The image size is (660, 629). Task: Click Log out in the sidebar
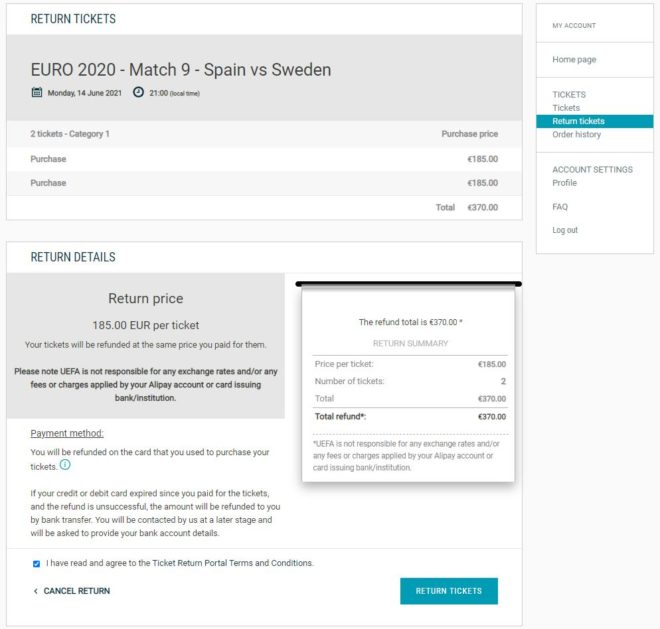tap(565, 230)
